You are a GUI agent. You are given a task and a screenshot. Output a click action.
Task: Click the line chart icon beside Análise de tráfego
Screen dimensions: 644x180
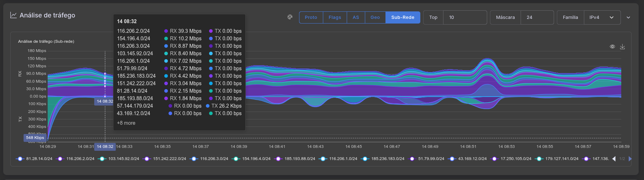14,15
